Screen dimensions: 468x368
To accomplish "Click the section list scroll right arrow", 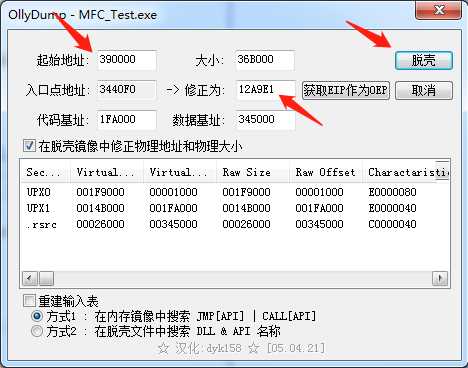I will click(440, 278).
